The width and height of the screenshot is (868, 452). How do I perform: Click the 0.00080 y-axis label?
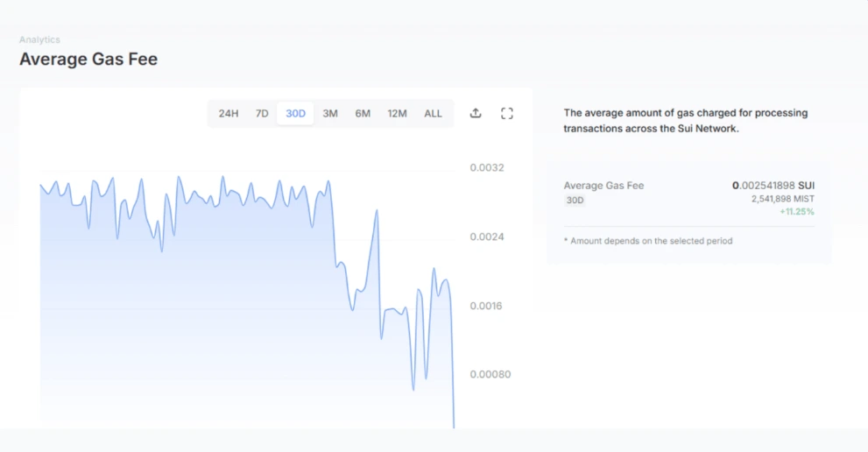tap(490, 374)
